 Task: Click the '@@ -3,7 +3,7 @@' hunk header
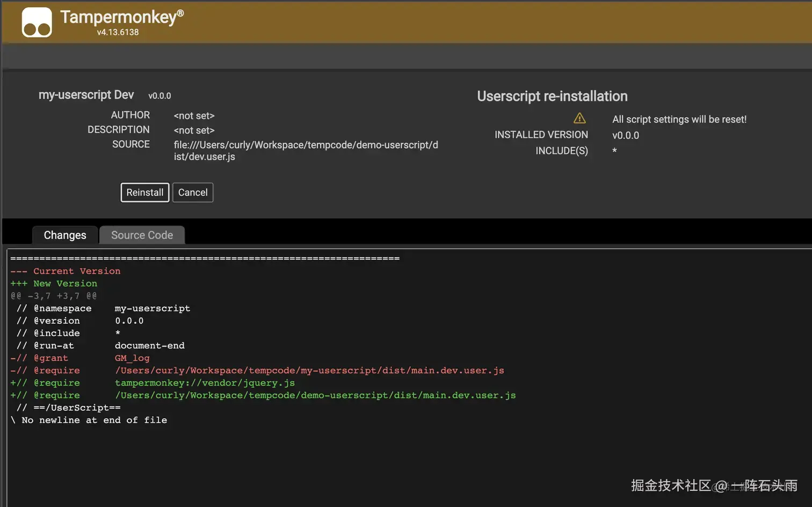coord(54,296)
